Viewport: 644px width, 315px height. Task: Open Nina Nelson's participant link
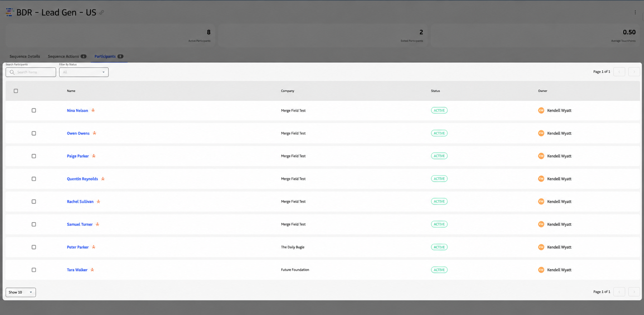(78, 111)
